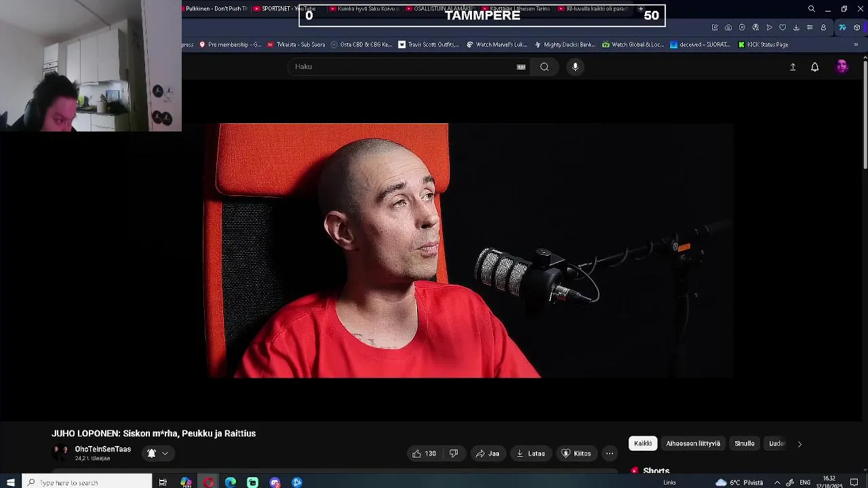The height and width of the screenshot is (488, 868).
Task: Open Task View on the taskbar
Action: click(x=163, y=483)
